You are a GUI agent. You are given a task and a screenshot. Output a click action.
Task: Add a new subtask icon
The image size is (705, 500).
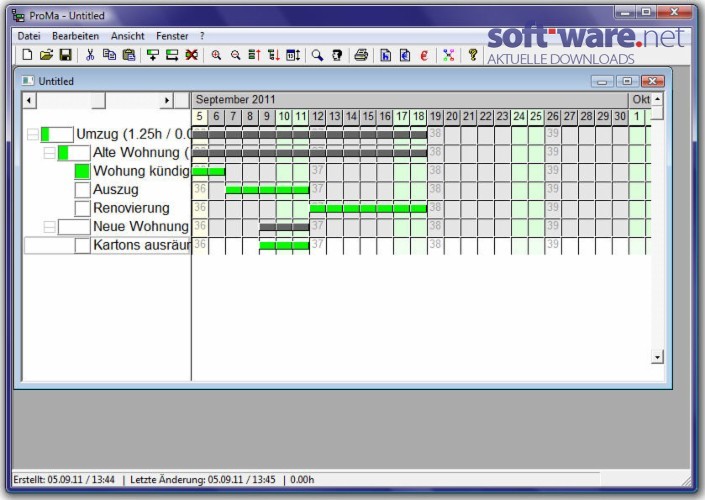pyautogui.click(x=172, y=55)
